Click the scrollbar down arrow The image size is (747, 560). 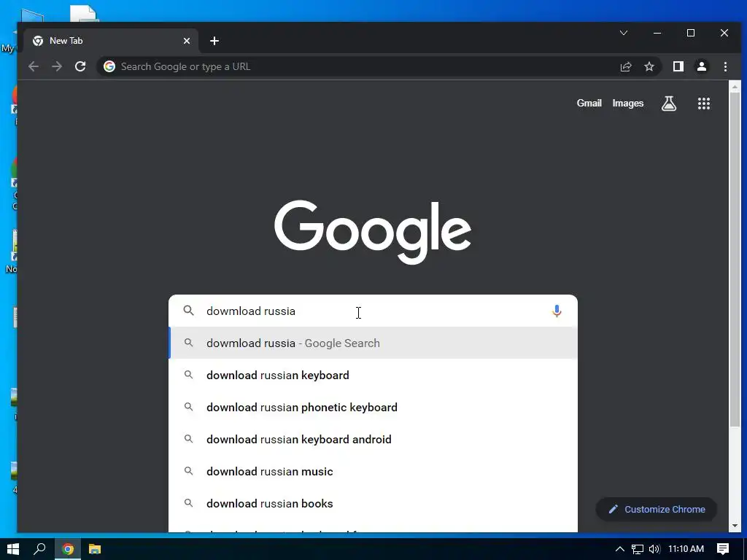735,526
